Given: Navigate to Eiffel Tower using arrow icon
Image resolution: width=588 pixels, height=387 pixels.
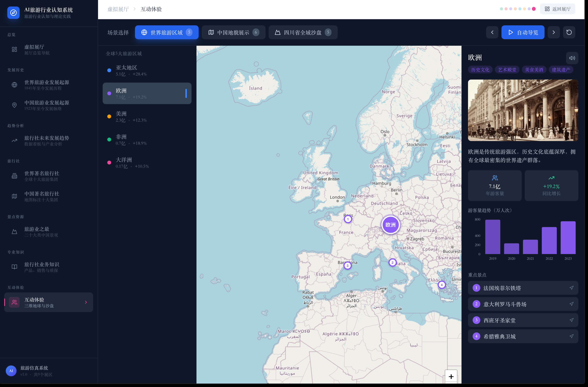Looking at the screenshot, I should pyautogui.click(x=571, y=288).
